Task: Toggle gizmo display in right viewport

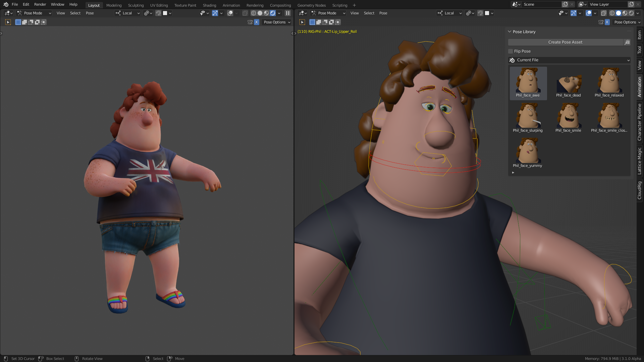Action: (x=574, y=13)
